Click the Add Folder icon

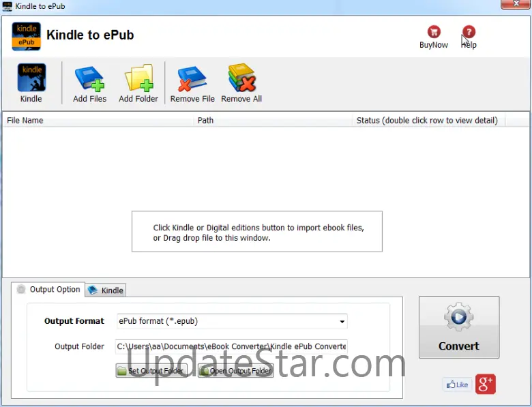pyautogui.click(x=138, y=78)
